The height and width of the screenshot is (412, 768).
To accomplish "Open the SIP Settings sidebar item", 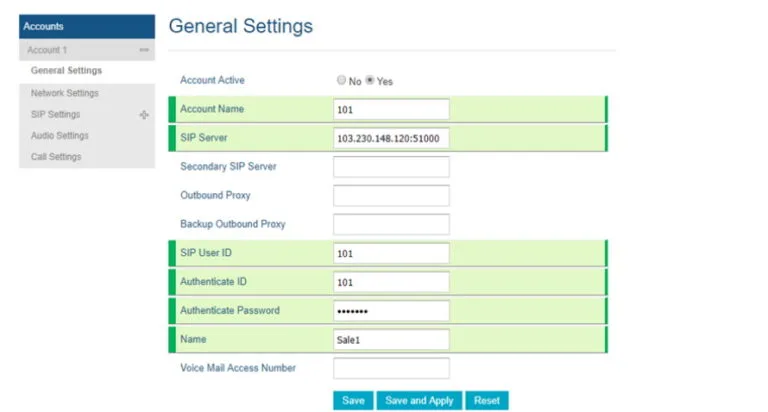I will [x=56, y=115].
